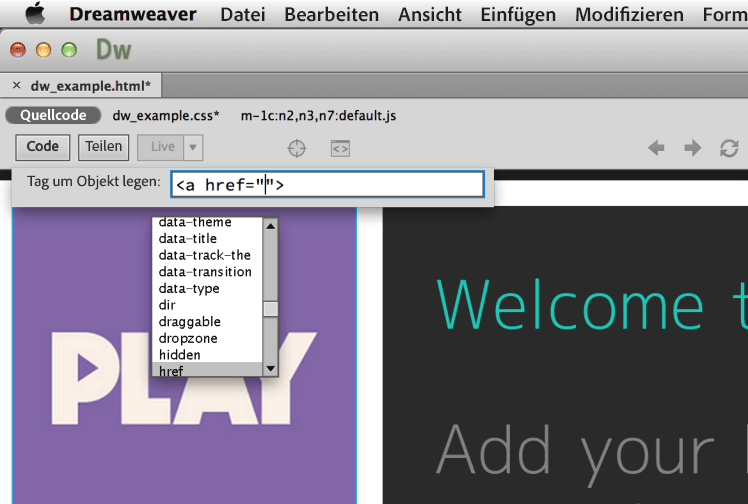Open related file m-1c:n2,n3,n7:default.js
The image size is (748, 504).
pyautogui.click(x=318, y=115)
